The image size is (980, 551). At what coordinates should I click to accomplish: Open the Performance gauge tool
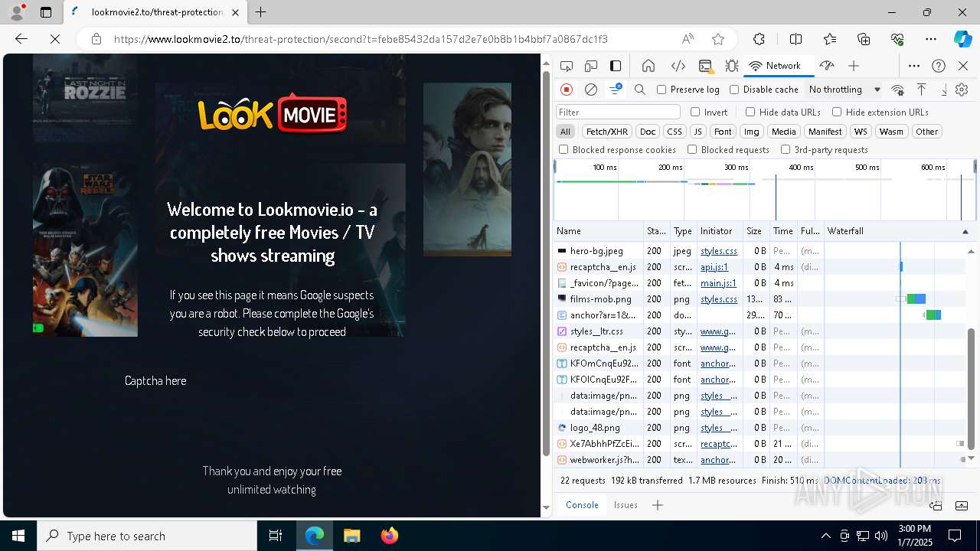826,66
